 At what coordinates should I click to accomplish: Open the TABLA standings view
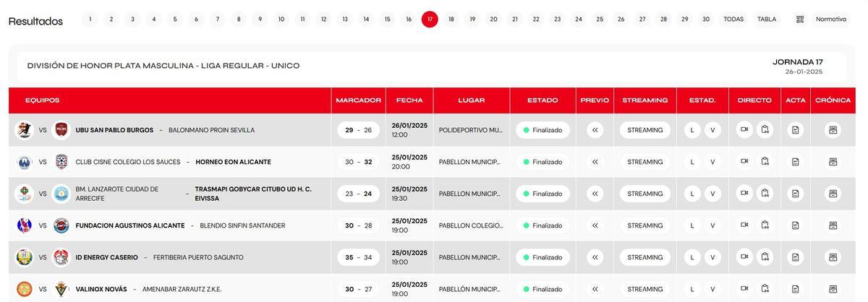[x=767, y=20]
